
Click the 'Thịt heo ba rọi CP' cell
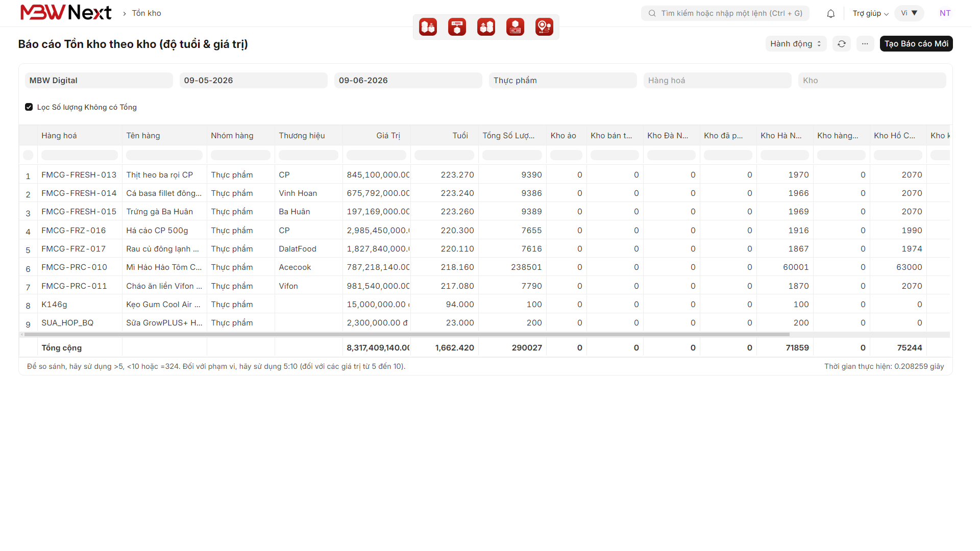point(164,175)
